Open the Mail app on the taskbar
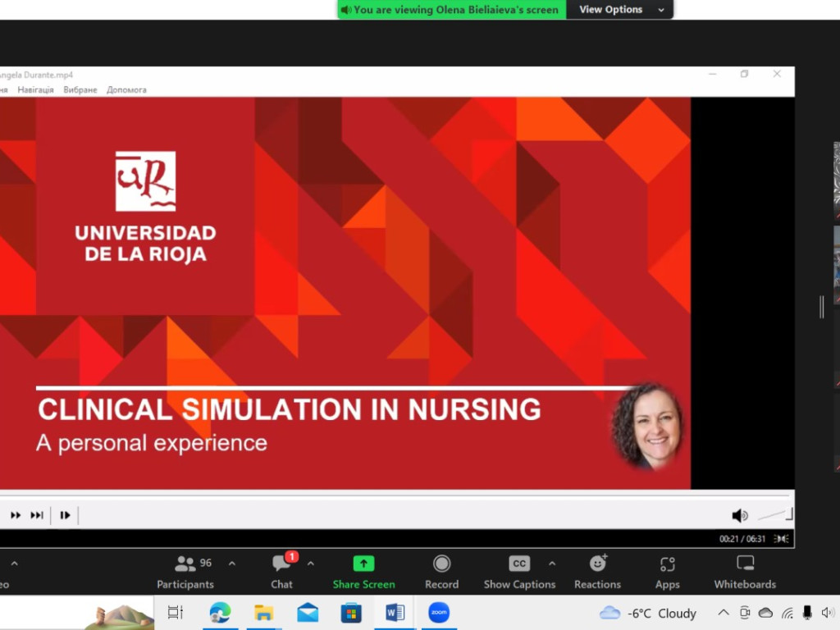This screenshot has height=630, width=840. (x=308, y=612)
